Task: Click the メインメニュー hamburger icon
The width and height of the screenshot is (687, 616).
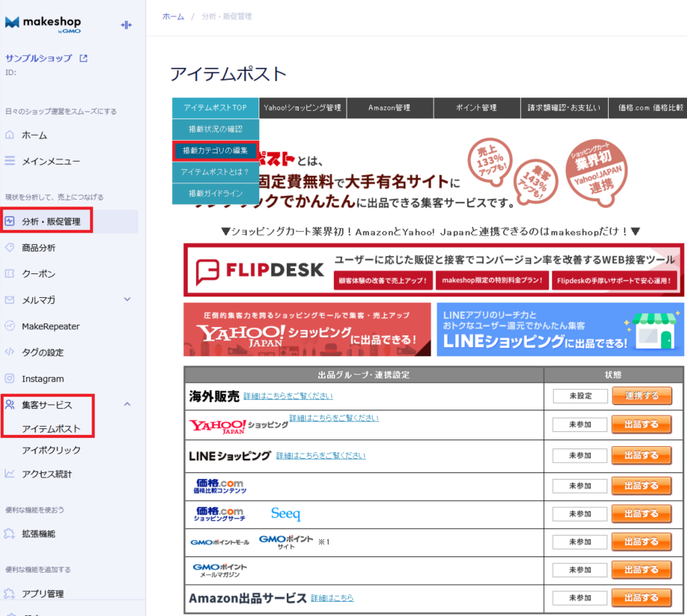Action: pos(10,161)
